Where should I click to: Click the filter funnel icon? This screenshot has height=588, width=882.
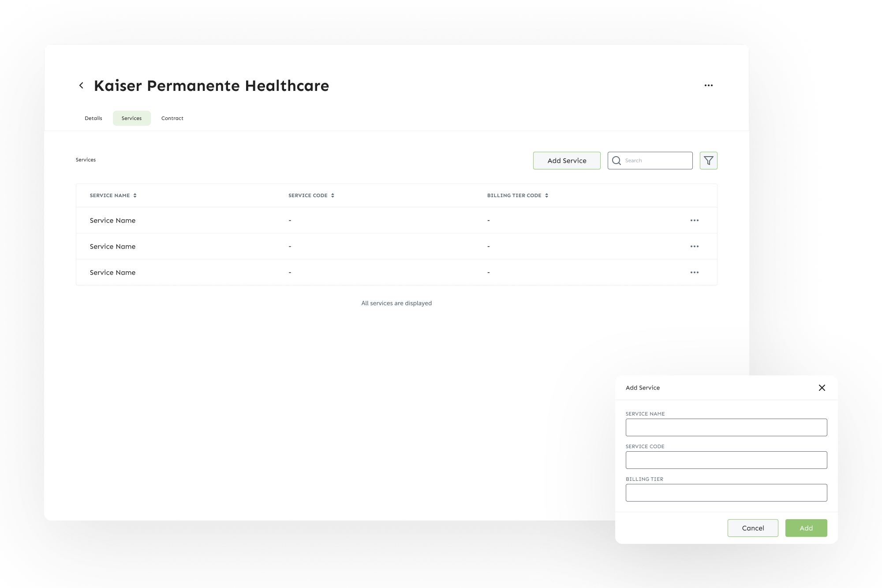click(x=708, y=161)
